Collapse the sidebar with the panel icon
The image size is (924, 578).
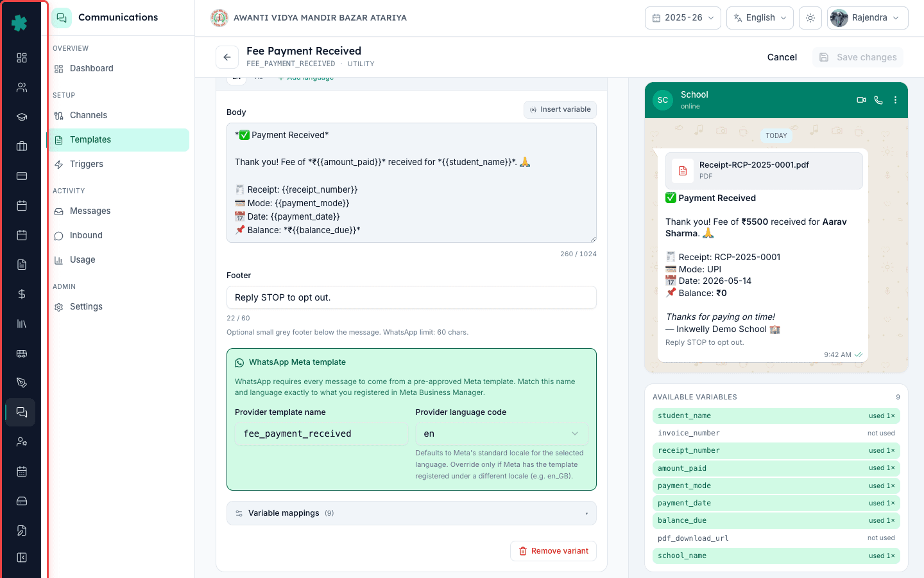(x=22, y=557)
